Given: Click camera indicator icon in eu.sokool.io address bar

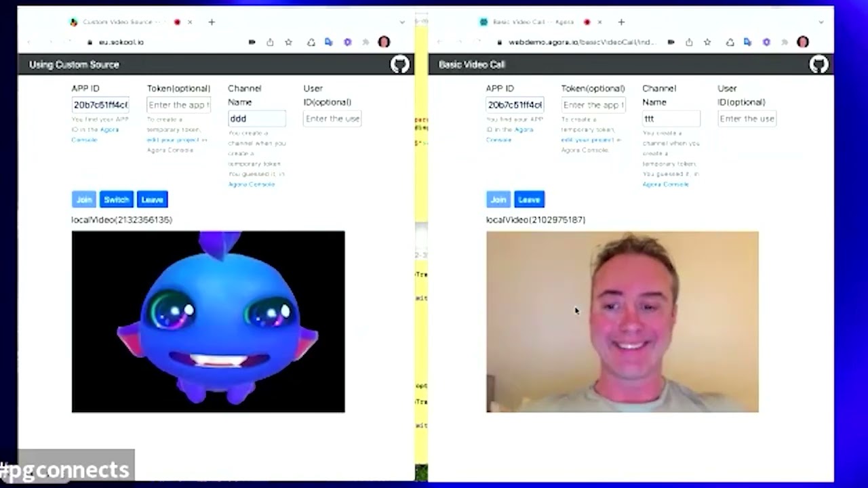Looking at the screenshot, I should click(252, 42).
